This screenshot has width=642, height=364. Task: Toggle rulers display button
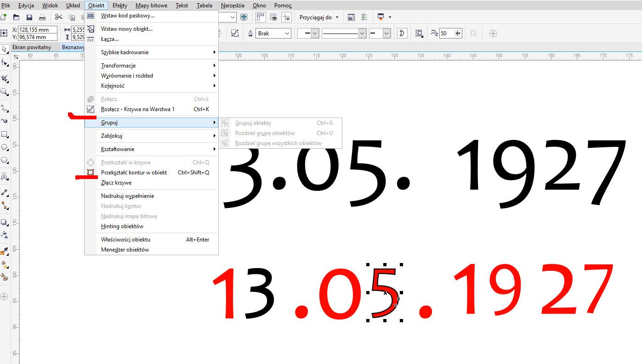coord(261,17)
